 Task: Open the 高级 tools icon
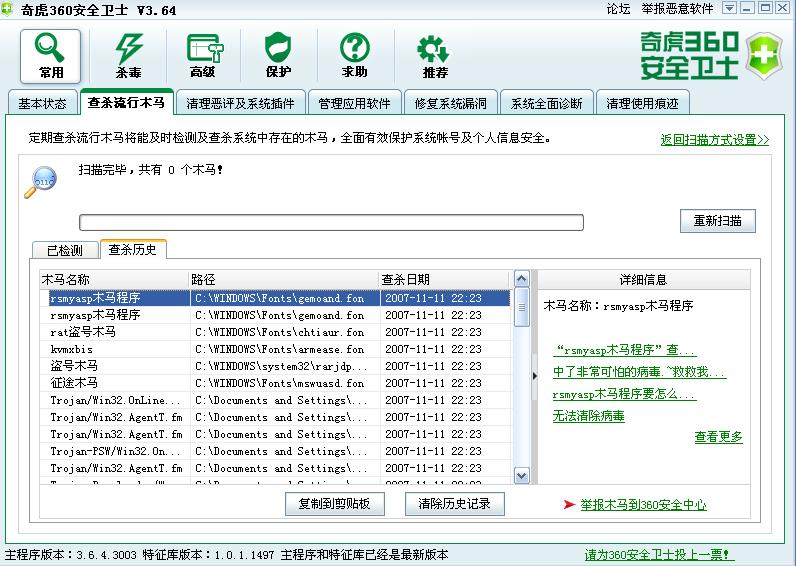pyautogui.click(x=204, y=56)
